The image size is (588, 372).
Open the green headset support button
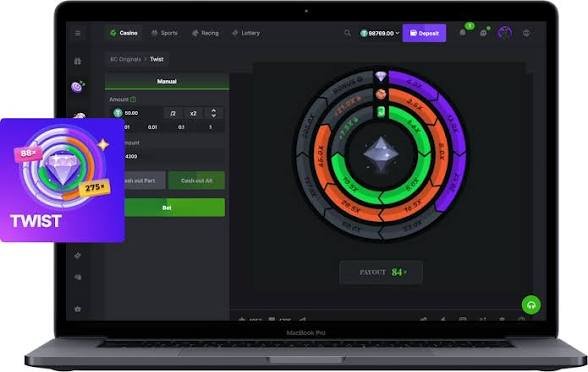pyautogui.click(x=531, y=304)
